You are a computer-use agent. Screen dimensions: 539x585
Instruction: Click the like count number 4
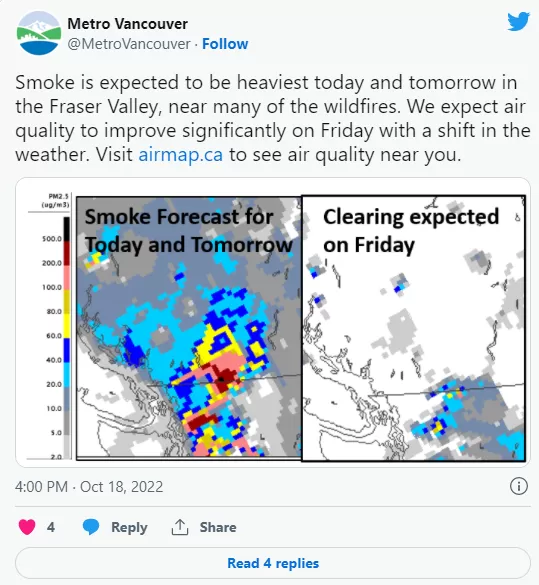click(x=51, y=527)
